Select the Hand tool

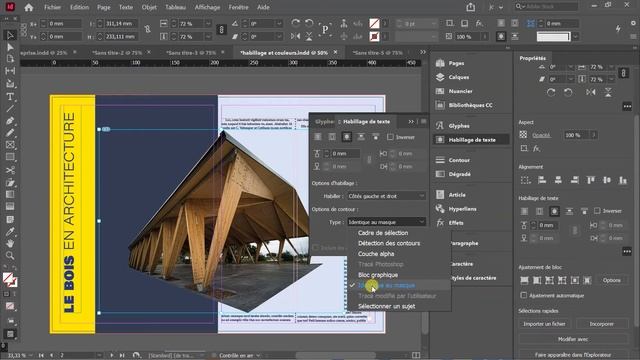[x=10, y=244]
